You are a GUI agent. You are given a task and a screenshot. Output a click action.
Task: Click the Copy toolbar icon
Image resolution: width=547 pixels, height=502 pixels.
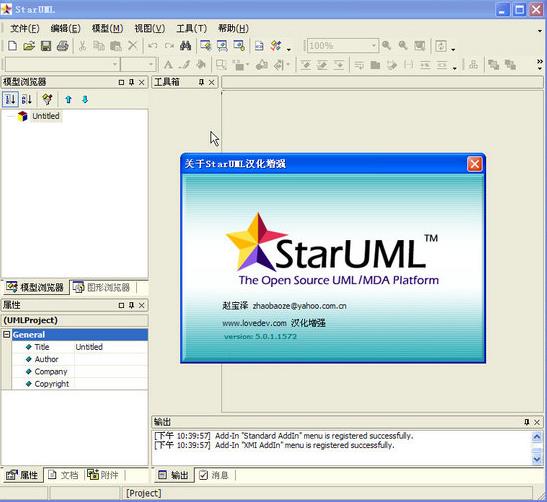click(99, 46)
